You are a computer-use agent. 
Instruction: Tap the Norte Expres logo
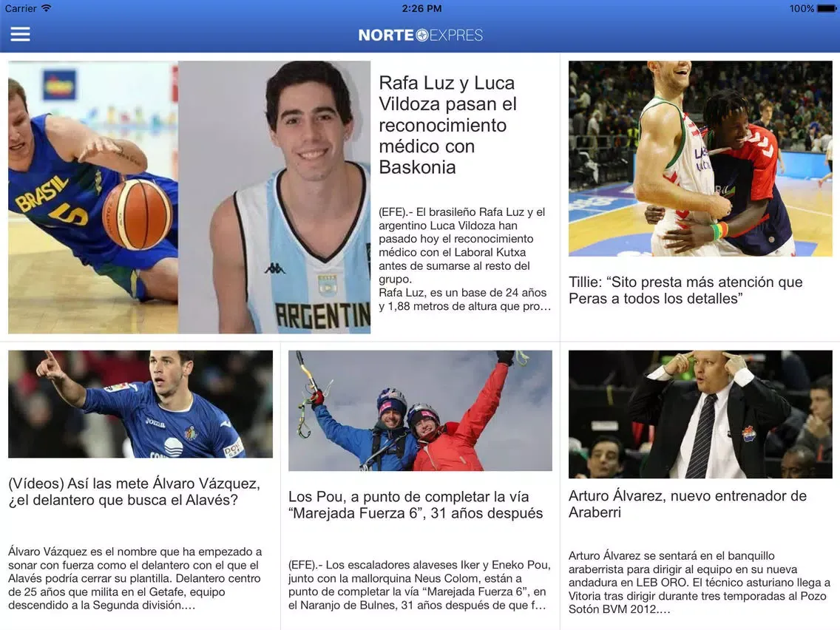pyautogui.click(x=421, y=35)
